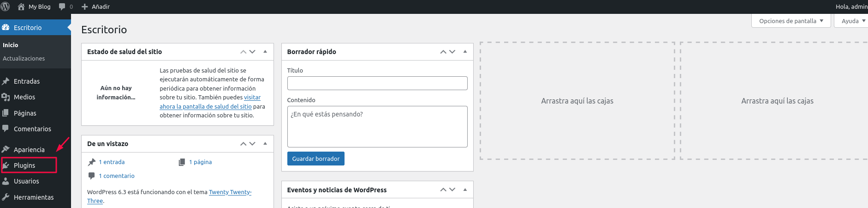Open Ayuda help dropdown
Screen dimensions: 868x208
pos(851,21)
